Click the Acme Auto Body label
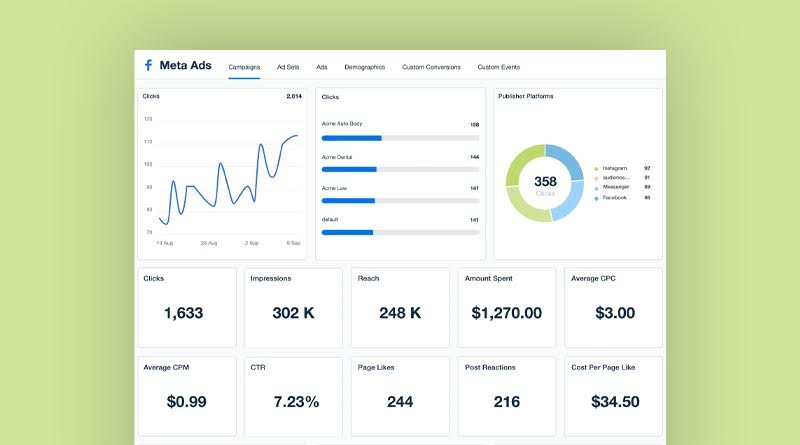800x445 pixels. [x=342, y=123]
